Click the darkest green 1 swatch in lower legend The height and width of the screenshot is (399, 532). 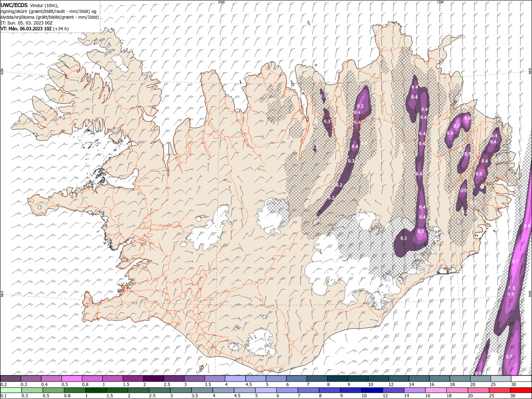[x=96, y=390]
